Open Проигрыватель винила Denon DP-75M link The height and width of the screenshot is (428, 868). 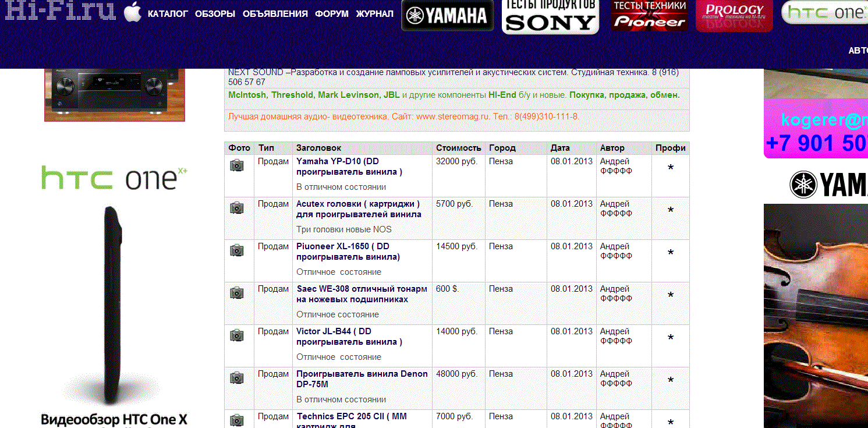tap(362, 379)
